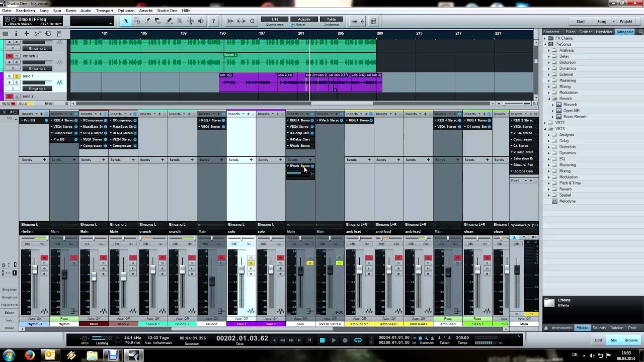This screenshot has height=362, width=644.
Task: Click the Windows Start orb
Action: click(x=9, y=355)
